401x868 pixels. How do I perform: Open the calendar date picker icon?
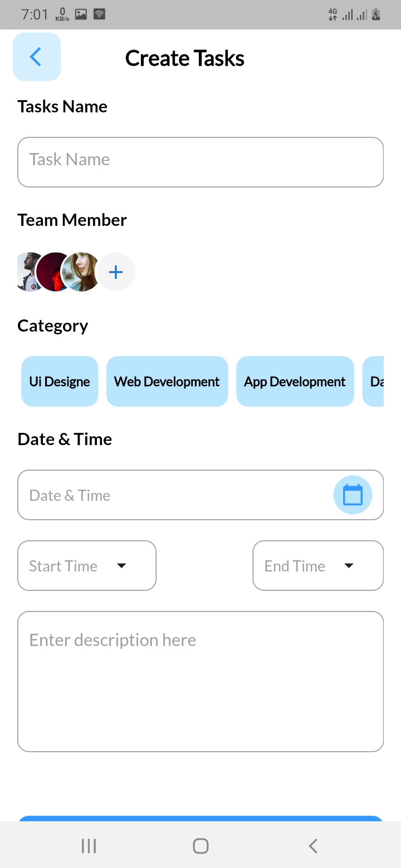[x=353, y=495]
